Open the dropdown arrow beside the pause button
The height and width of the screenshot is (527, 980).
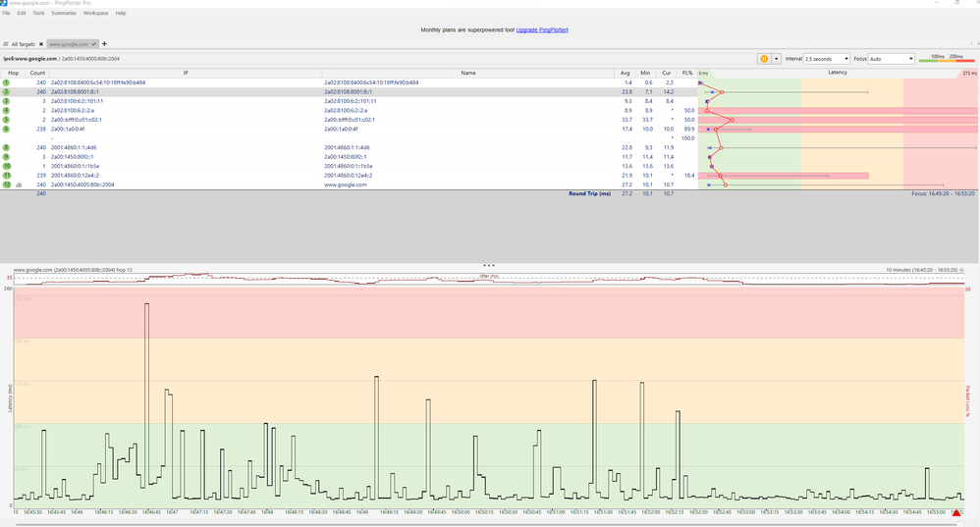(x=777, y=59)
